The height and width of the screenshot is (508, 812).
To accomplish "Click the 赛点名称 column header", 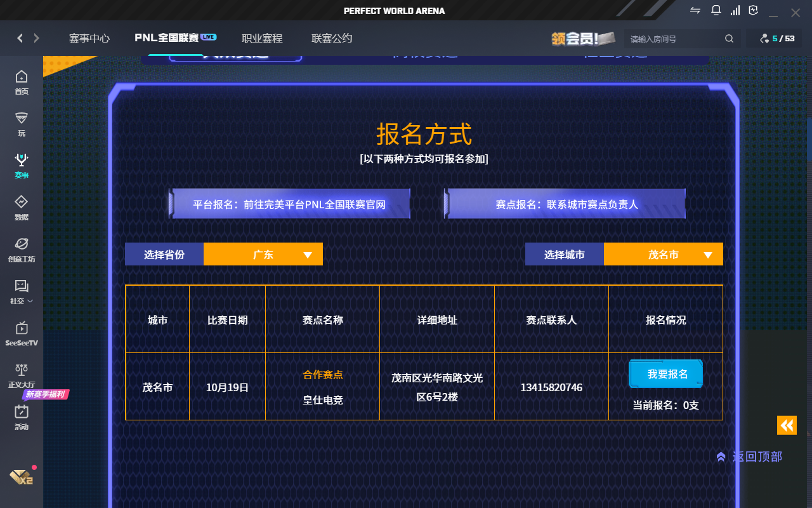I will 323,319.
